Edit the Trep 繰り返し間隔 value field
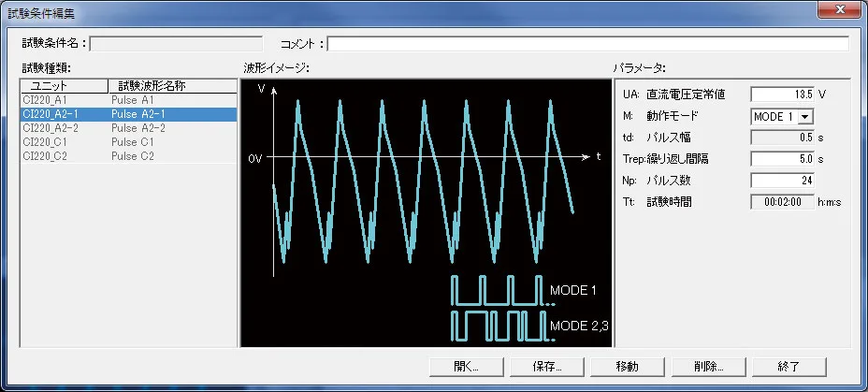 [x=783, y=159]
